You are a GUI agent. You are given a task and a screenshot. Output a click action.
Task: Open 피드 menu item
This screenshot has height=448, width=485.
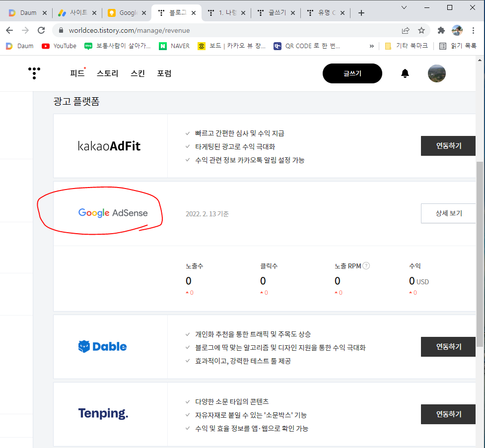tap(77, 73)
